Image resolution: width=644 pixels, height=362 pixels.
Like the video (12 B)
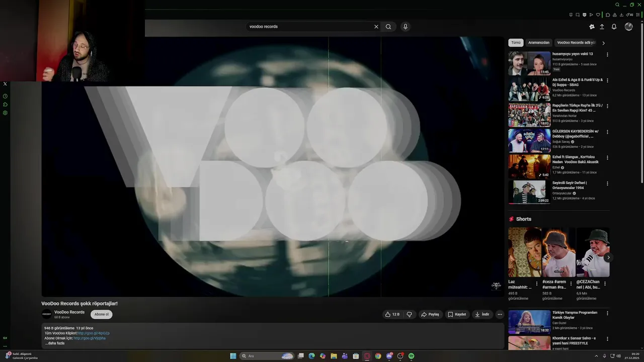pos(392,314)
